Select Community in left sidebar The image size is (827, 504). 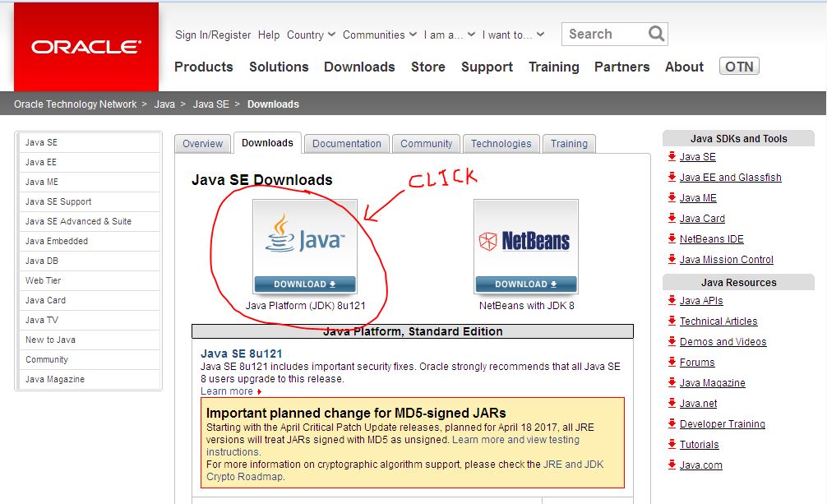pyautogui.click(x=89, y=359)
